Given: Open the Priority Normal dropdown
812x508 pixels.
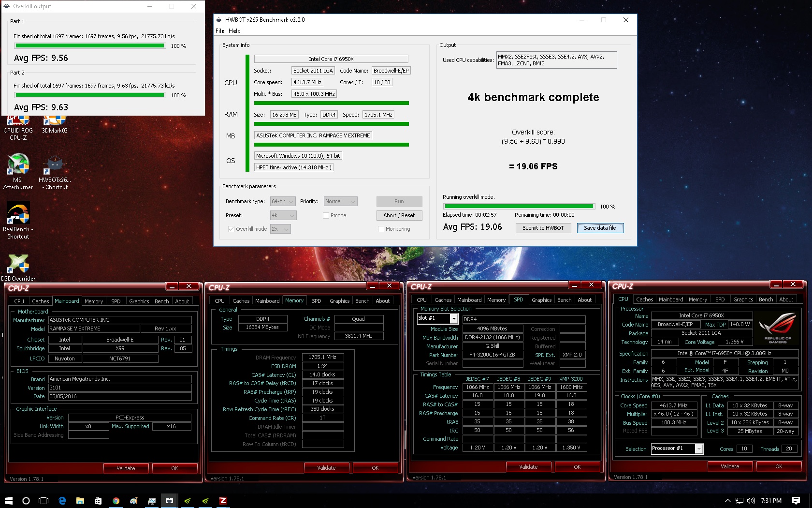Looking at the screenshot, I should click(x=340, y=201).
